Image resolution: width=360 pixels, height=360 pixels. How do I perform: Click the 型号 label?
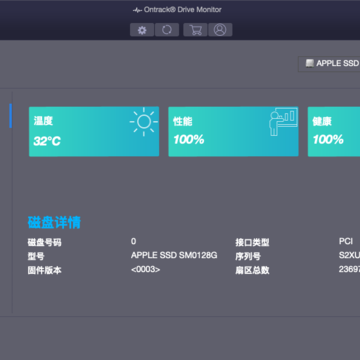point(36,256)
